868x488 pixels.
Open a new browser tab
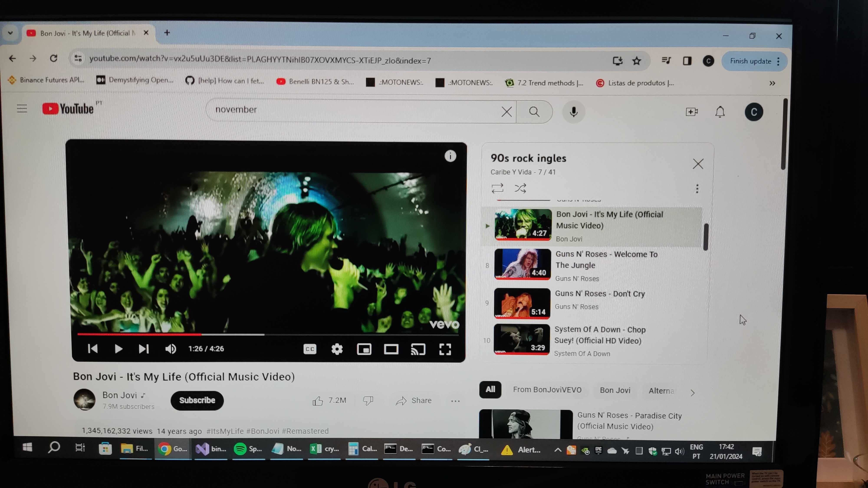click(167, 33)
